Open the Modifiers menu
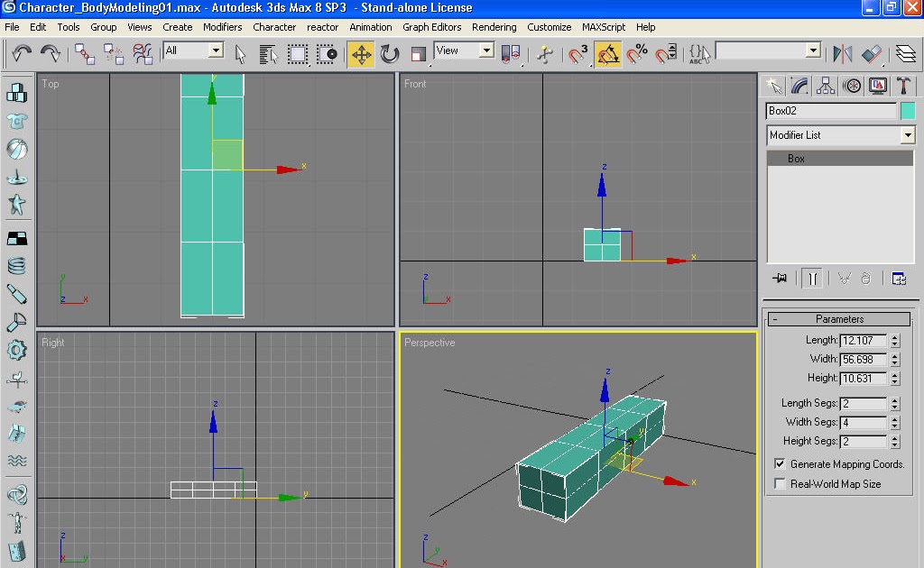The width and height of the screenshot is (924, 568). coord(222,27)
